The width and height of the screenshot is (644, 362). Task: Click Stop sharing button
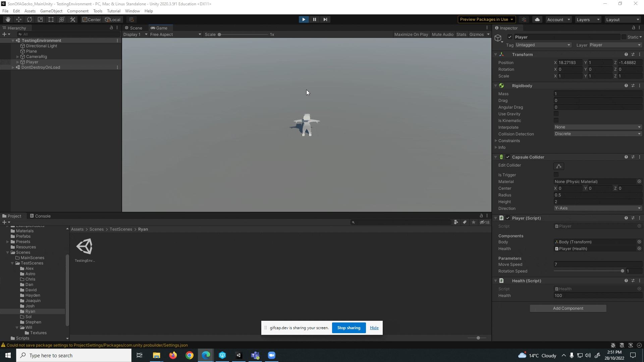pyautogui.click(x=348, y=328)
